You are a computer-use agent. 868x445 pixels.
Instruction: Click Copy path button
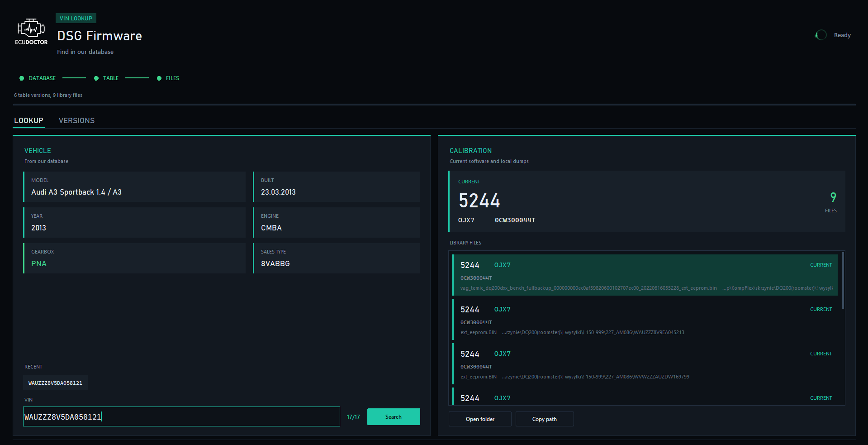click(x=545, y=419)
